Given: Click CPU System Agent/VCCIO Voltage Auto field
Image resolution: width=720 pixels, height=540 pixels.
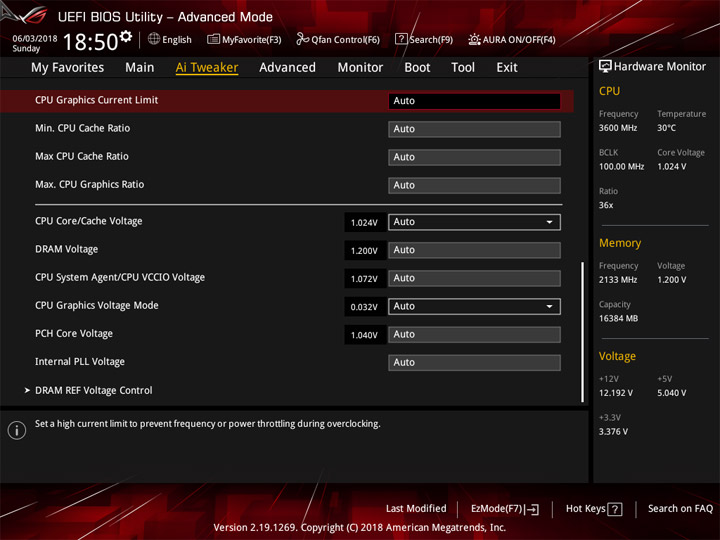Looking at the screenshot, I should (474, 278).
